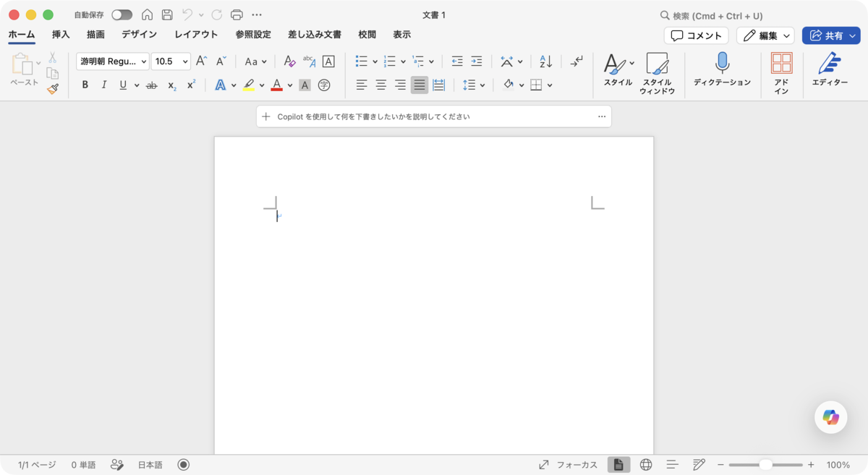Click the redo icon
Viewport: 868px width, 475px height.
(216, 15)
